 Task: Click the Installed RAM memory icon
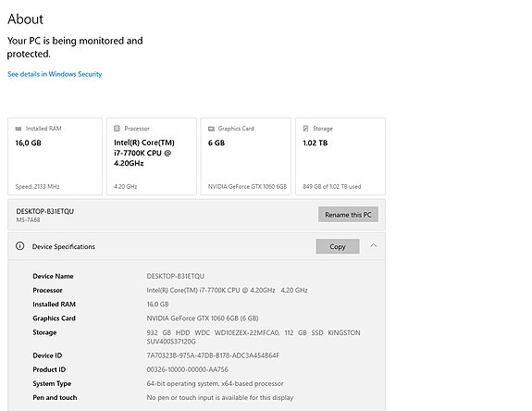click(19, 129)
